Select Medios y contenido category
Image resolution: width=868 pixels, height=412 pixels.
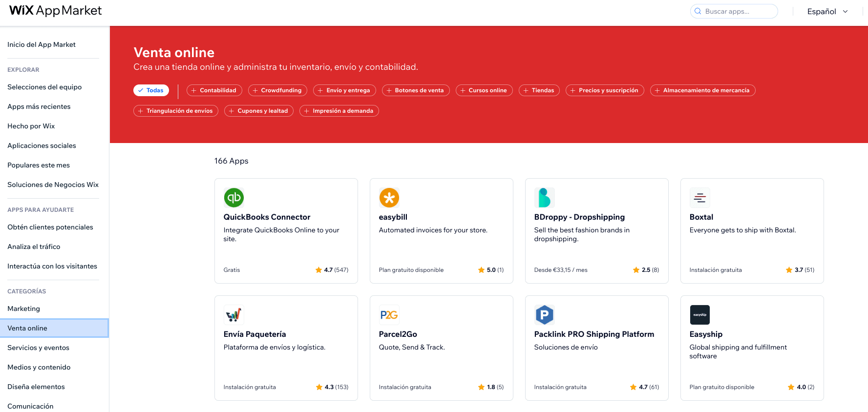pos(39,367)
